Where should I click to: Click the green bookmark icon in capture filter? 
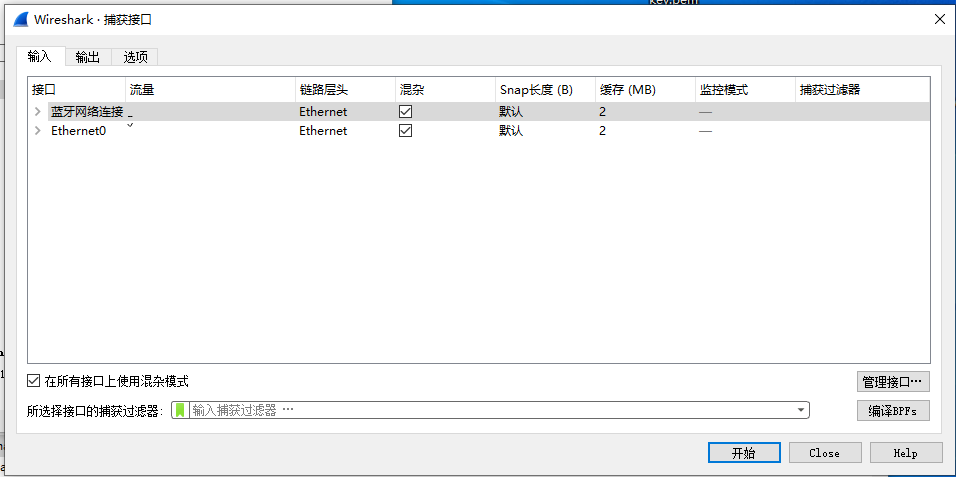[x=180, y=411]
